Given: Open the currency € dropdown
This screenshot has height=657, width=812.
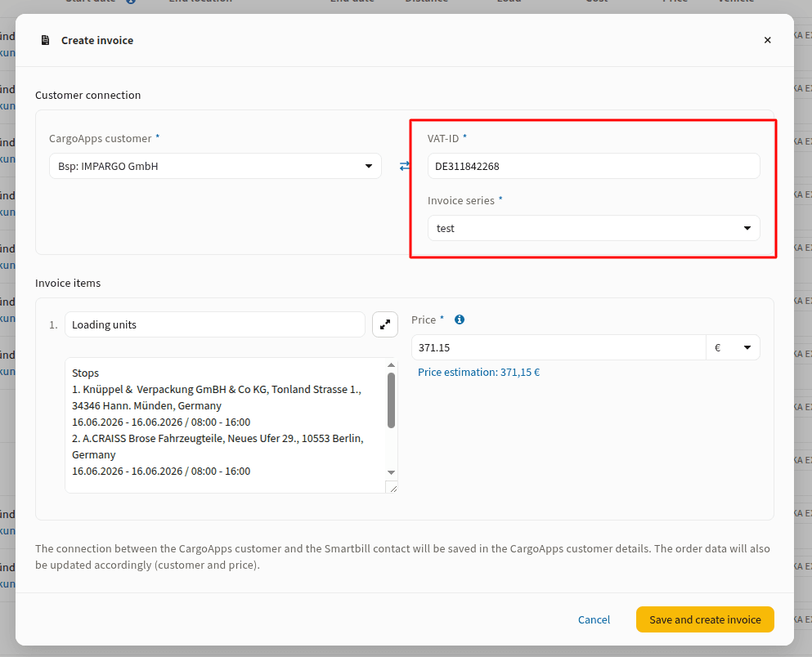Looking at the screenshot, I should [733, 347].
